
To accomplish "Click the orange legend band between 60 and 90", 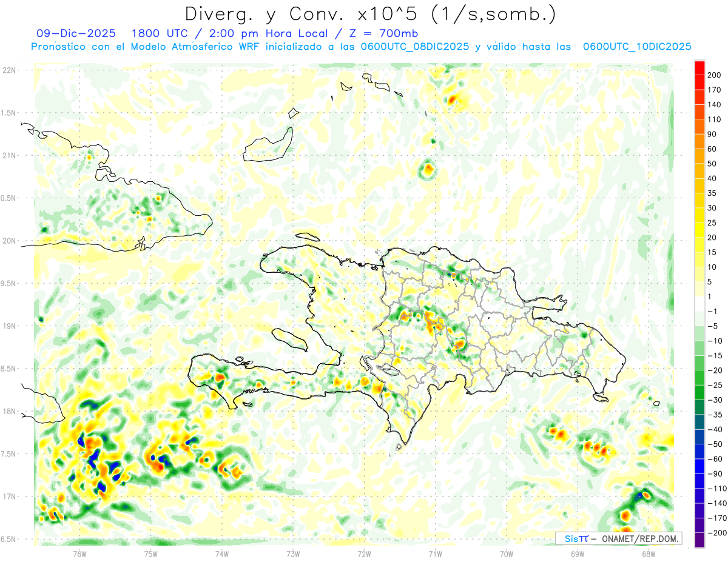I will tap(700, 141).
